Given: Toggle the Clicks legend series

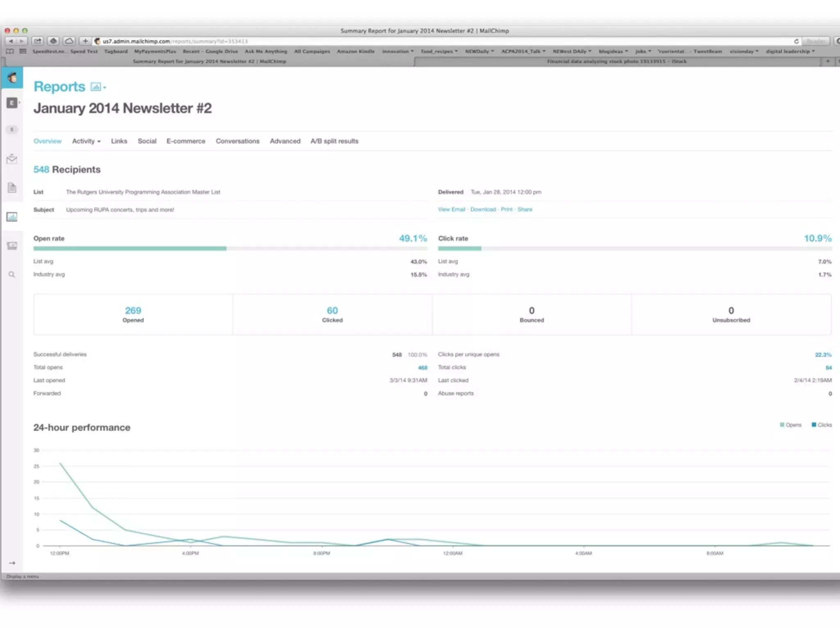Looking at the screenshot, I should pyautogui.click(x=822, y=425).
